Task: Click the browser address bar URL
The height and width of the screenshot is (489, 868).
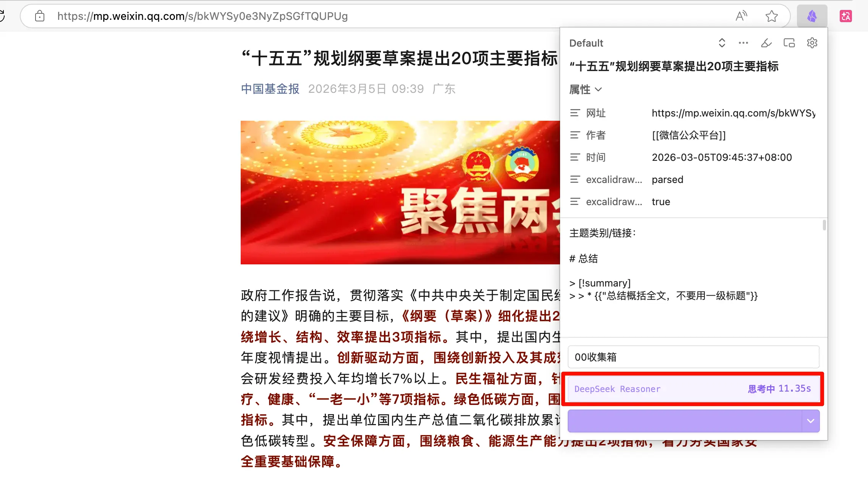Action: pos(202,16)
